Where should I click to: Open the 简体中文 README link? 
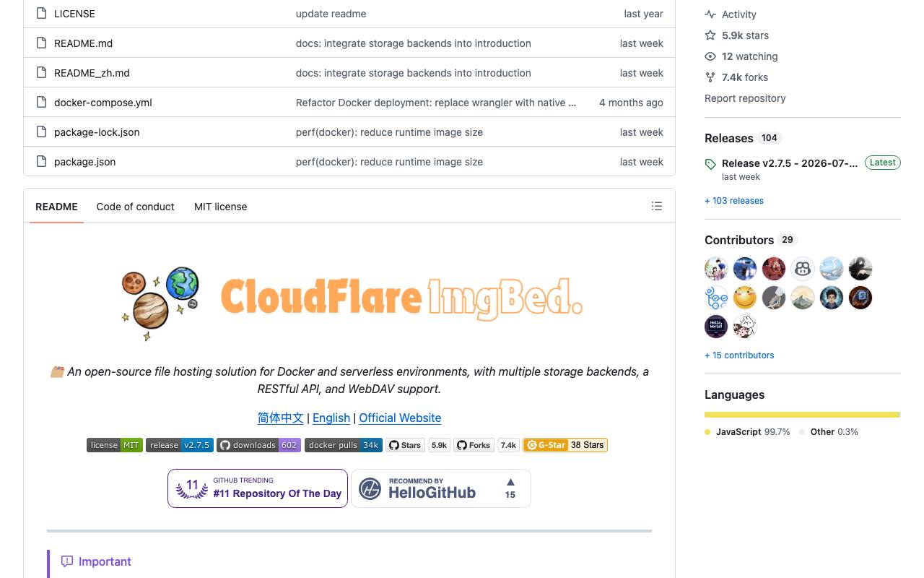tap(281, 418)
